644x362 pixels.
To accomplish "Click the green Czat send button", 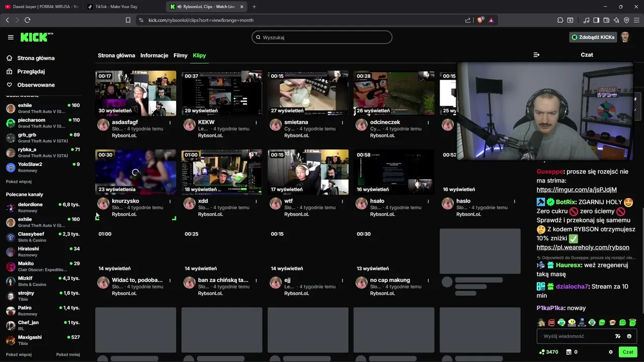I will click(x=628, y=352).
